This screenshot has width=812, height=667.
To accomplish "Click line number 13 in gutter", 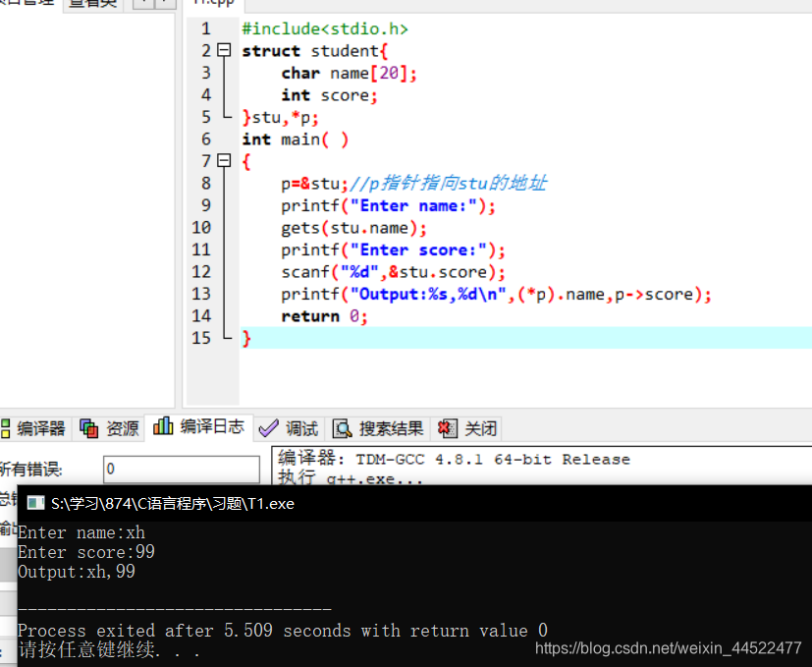I will point(201,294).
